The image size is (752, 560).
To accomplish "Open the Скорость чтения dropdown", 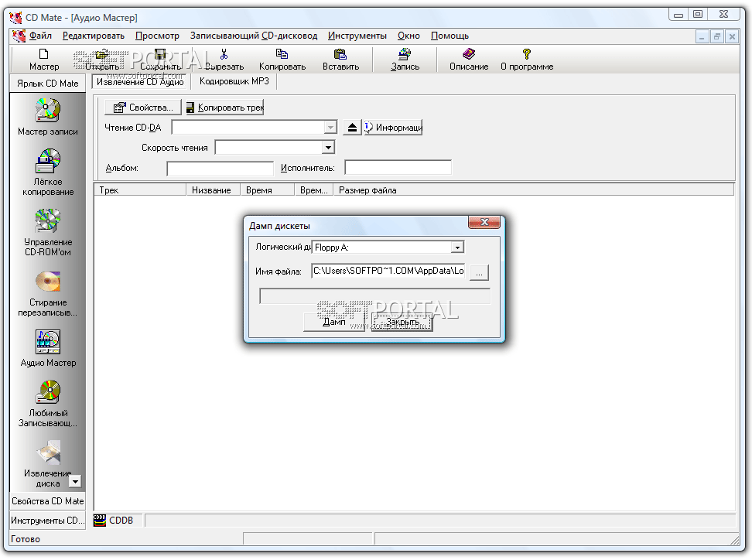I will coord(328,147).
